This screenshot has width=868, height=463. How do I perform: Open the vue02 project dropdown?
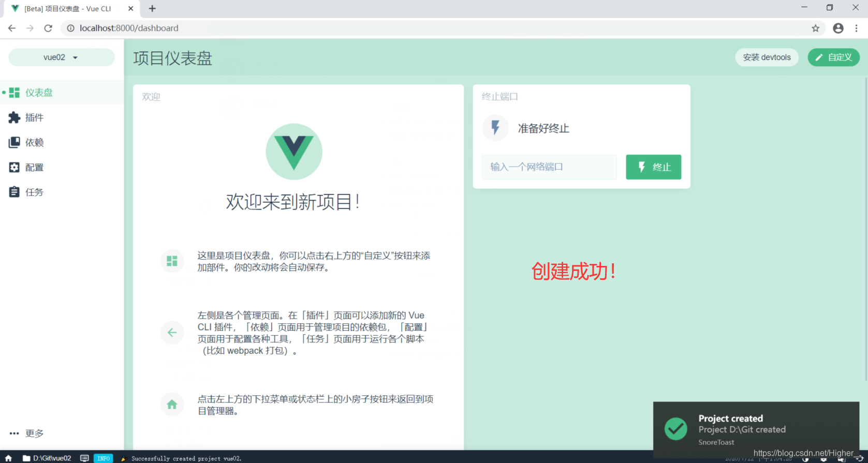coord(61,57)
